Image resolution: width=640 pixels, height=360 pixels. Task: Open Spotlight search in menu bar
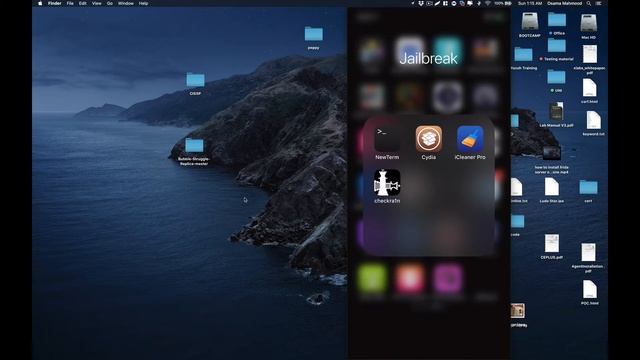pyautogui.click(x=589, y=3)
